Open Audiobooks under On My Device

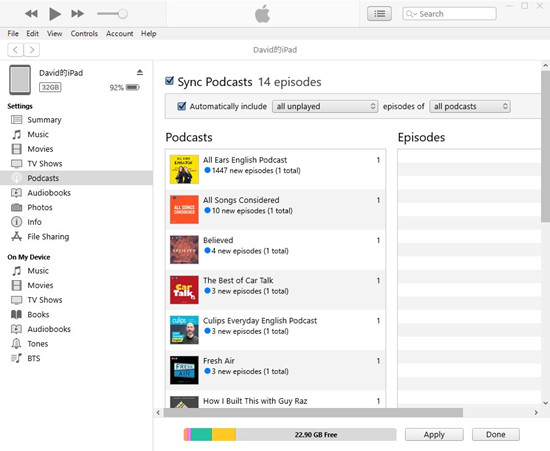pyautogui.click(x=76, y=329)
